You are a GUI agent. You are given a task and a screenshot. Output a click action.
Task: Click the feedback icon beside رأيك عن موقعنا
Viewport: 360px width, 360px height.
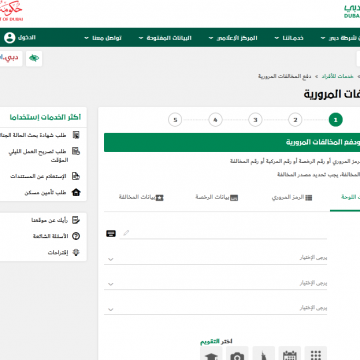(76, 220)
